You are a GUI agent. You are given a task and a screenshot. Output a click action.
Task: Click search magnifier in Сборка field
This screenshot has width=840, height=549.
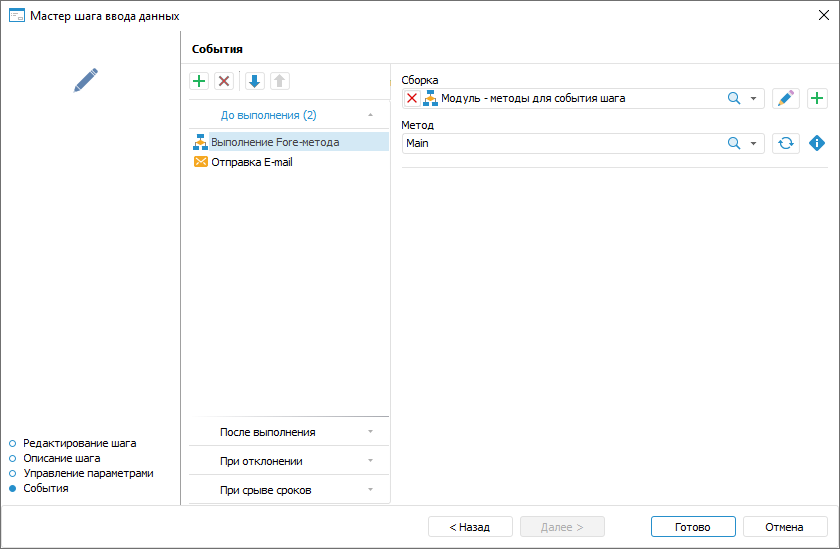(734, 98)
